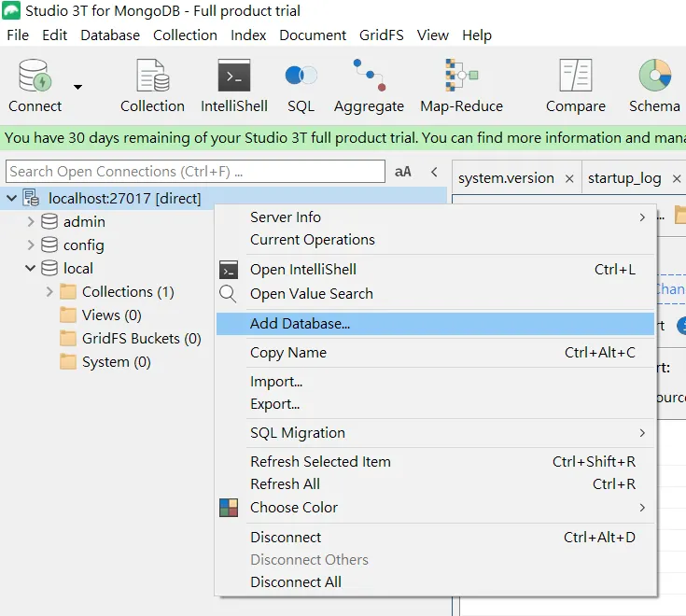Open the Schema explorer icon
The image size is (686, 616).
[x=654, y=77]
